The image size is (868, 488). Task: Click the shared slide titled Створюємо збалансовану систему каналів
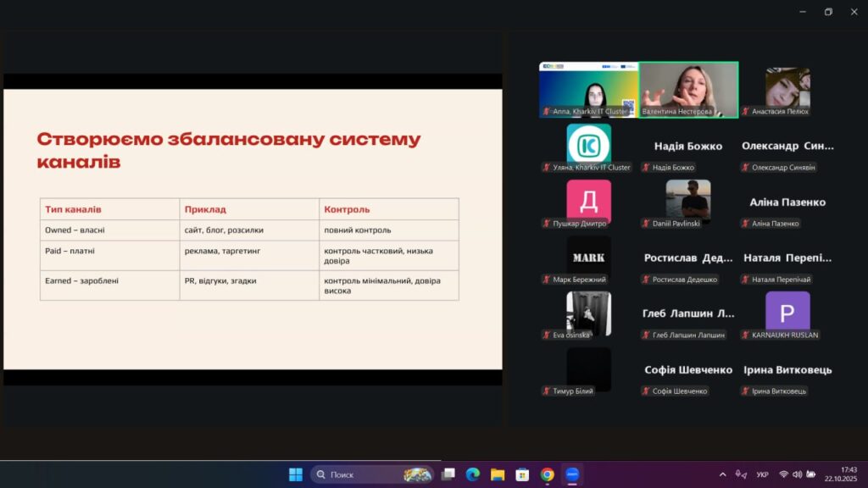pyautogui.click(x=253, y=229)
